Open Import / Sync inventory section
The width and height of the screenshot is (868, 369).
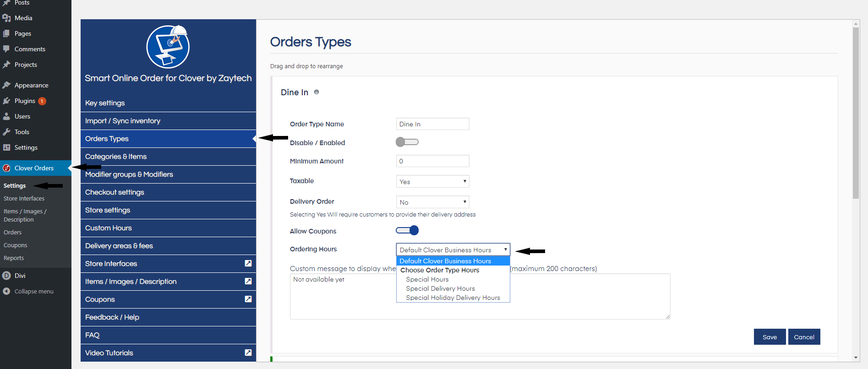click(168, 121)
